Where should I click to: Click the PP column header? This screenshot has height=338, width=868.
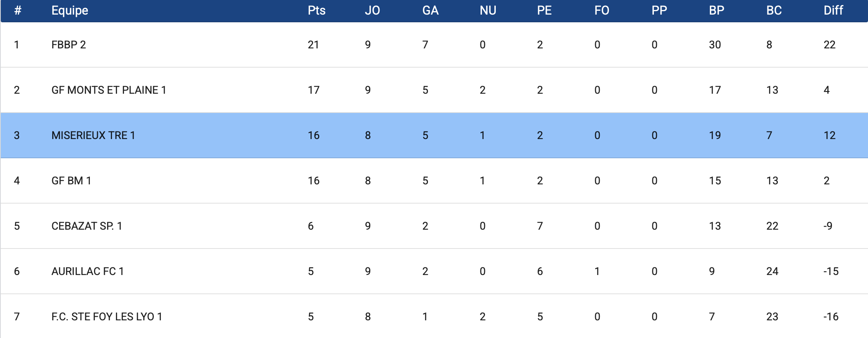[659, 10]
